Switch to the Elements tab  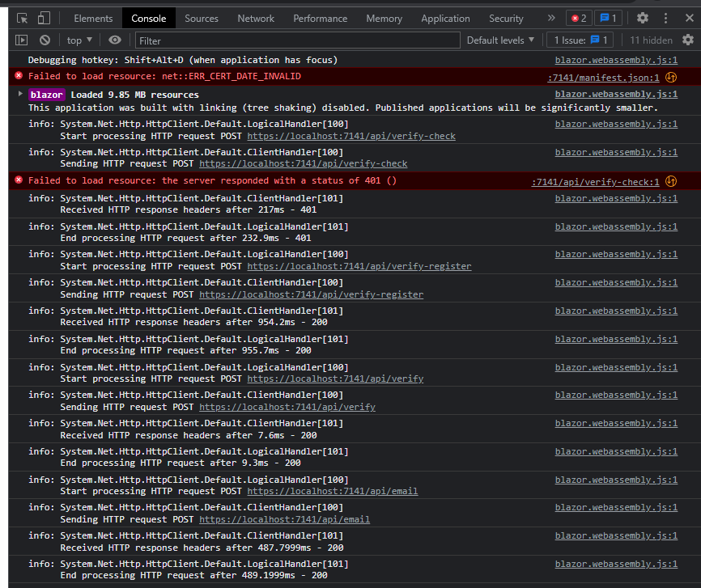click(93, 19)
